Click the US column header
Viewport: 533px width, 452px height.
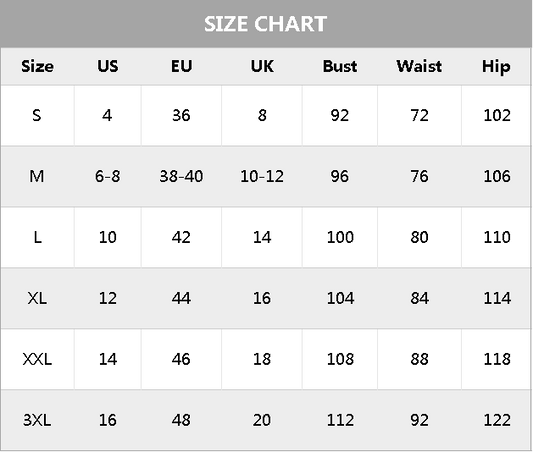(x=108, y=66)
